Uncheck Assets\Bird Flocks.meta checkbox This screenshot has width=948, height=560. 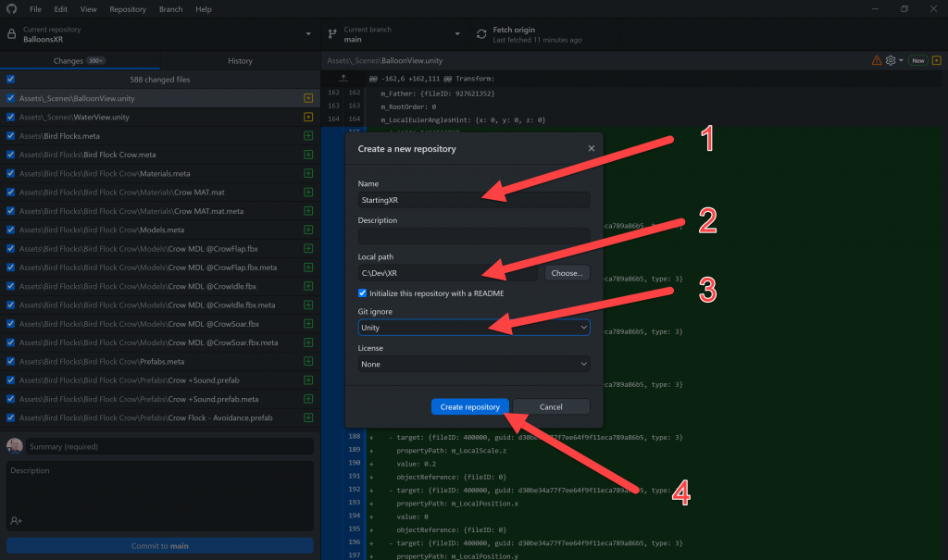pyautogui.click(x=10, y=135)
